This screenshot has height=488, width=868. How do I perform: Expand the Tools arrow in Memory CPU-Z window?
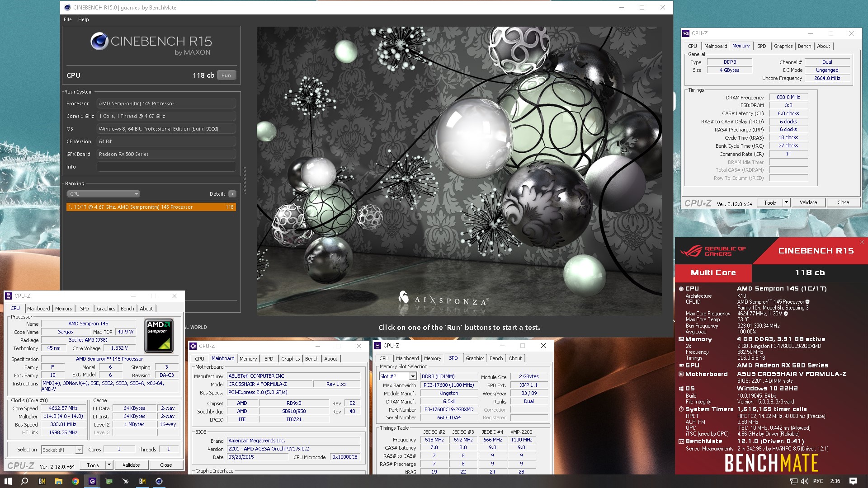point(786,202)
